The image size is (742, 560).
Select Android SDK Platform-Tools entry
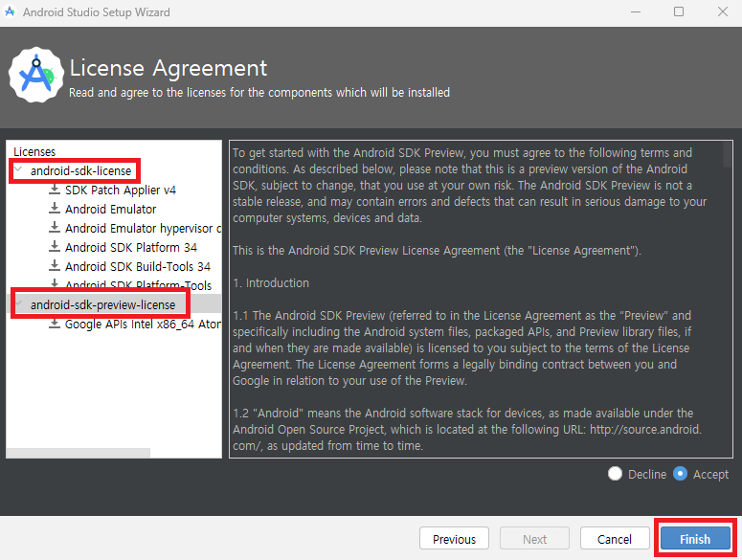(x=138, y=285)
